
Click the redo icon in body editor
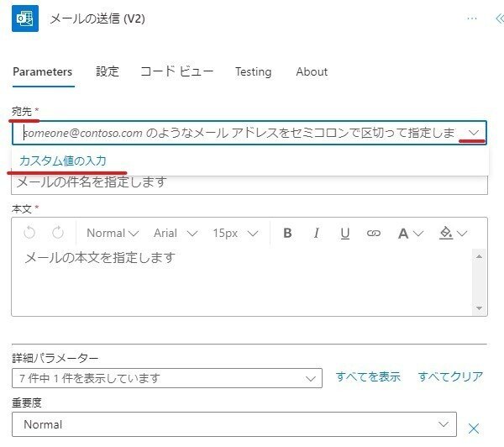click(58, 233)
